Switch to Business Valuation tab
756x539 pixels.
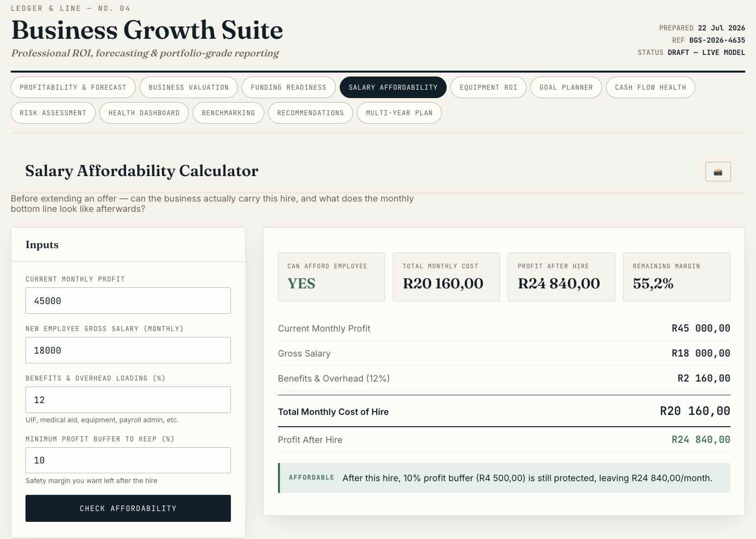coord(189,87)
